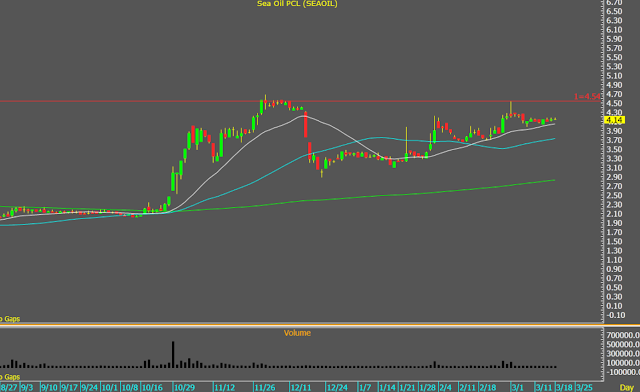The width and height of the screenshot is (640, 392).
Task: Select the 2/18 date label
Action: pos(488,387)
